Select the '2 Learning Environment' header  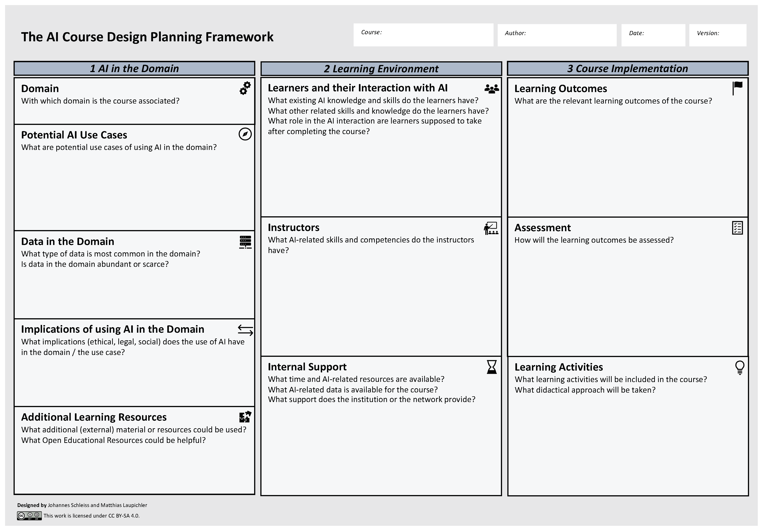click(381, 69)
